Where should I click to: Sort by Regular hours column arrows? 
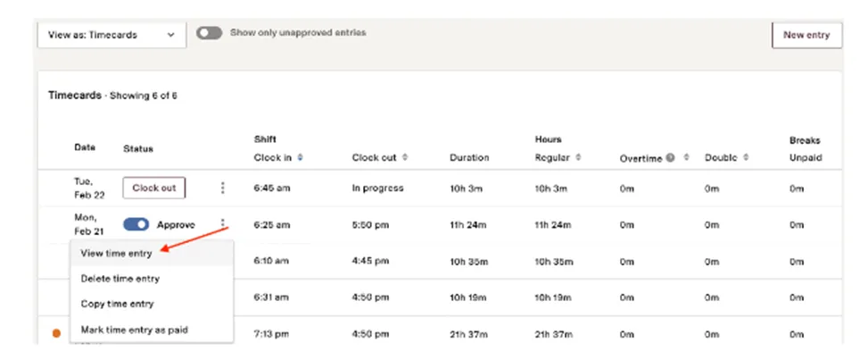[578, 157]
